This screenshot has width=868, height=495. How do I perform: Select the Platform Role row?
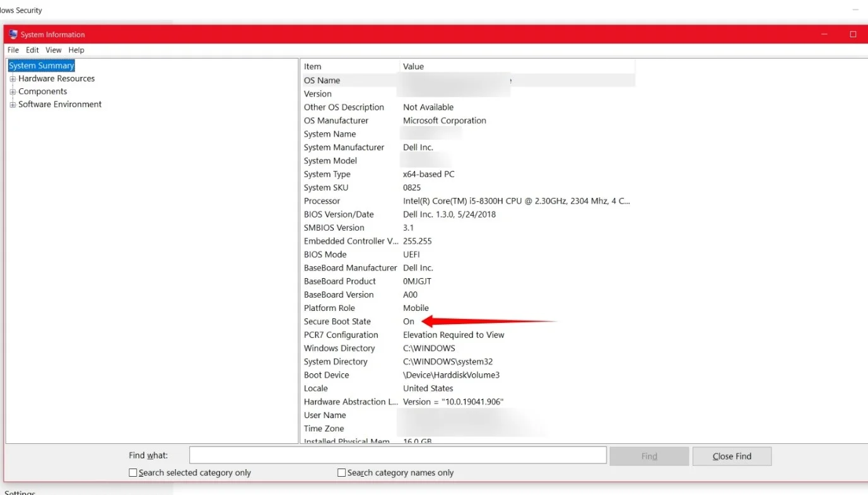tap(468, 308)
